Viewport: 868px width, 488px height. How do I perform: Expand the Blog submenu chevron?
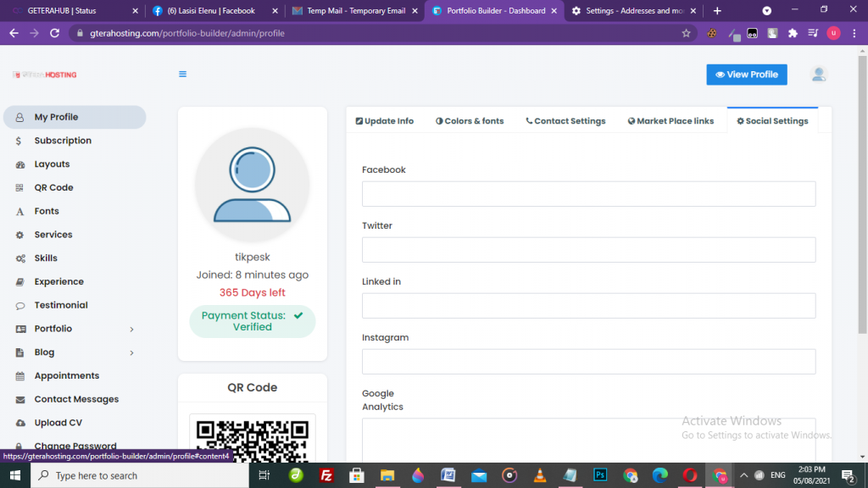click(x=131, y=352)
